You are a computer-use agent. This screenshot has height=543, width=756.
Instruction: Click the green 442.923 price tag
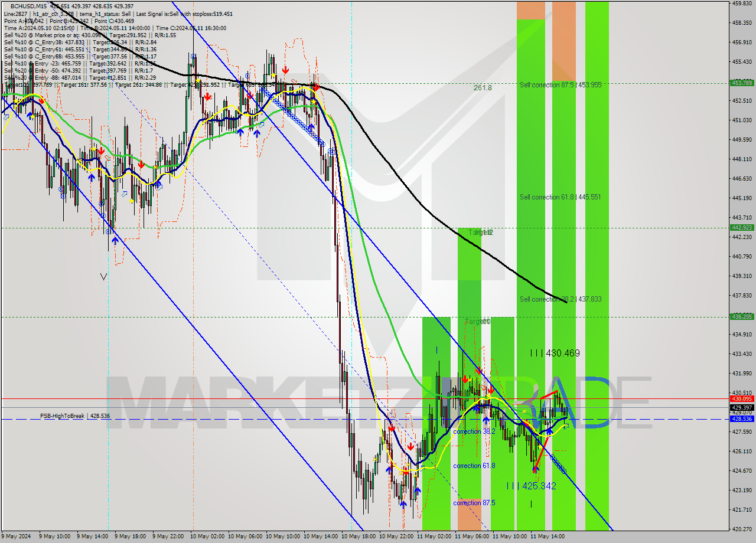coord(742,227)
